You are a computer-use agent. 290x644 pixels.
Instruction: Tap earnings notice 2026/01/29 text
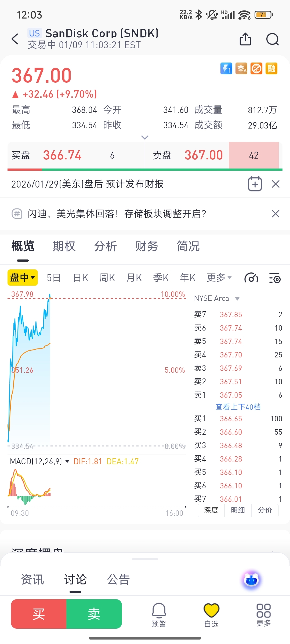click(87, 184)
